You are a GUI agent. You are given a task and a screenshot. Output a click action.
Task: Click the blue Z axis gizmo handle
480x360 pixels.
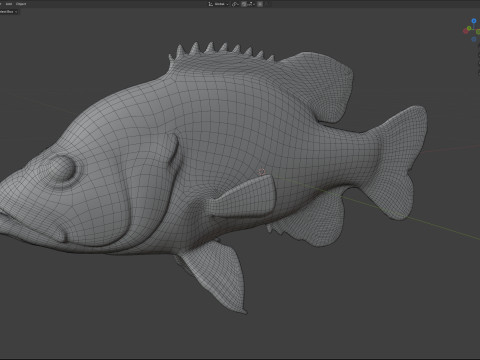tap(474, 21)
